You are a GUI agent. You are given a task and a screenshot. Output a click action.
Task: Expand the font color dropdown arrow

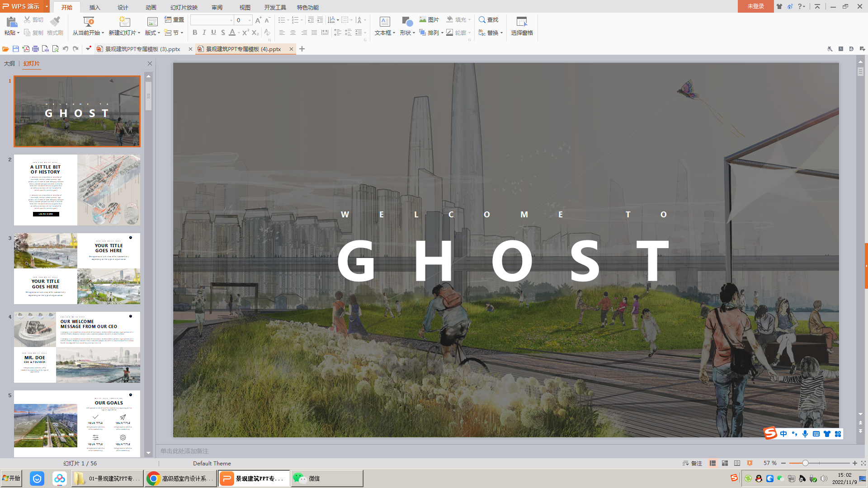tap(239, 33)
